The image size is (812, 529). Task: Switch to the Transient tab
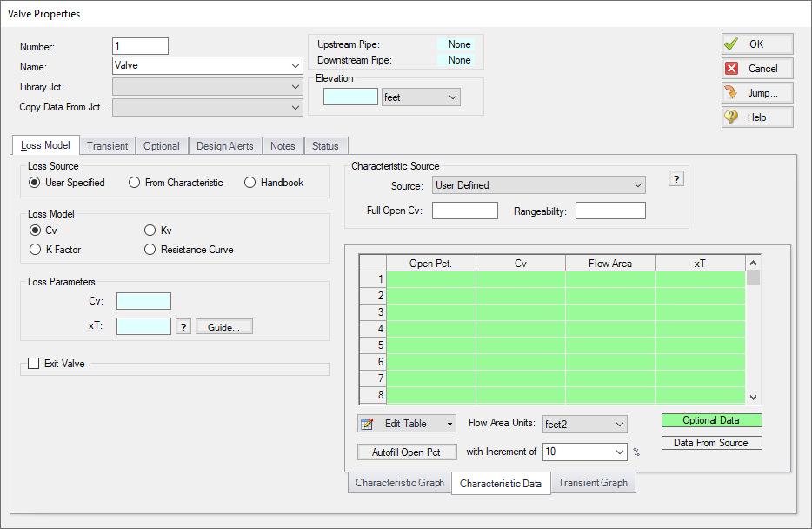tap(106, 146)
